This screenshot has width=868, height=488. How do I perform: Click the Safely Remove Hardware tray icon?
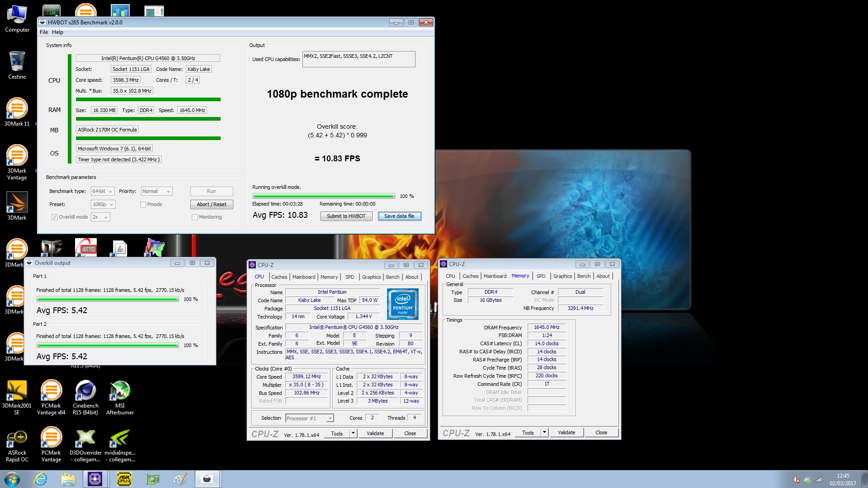807,480
